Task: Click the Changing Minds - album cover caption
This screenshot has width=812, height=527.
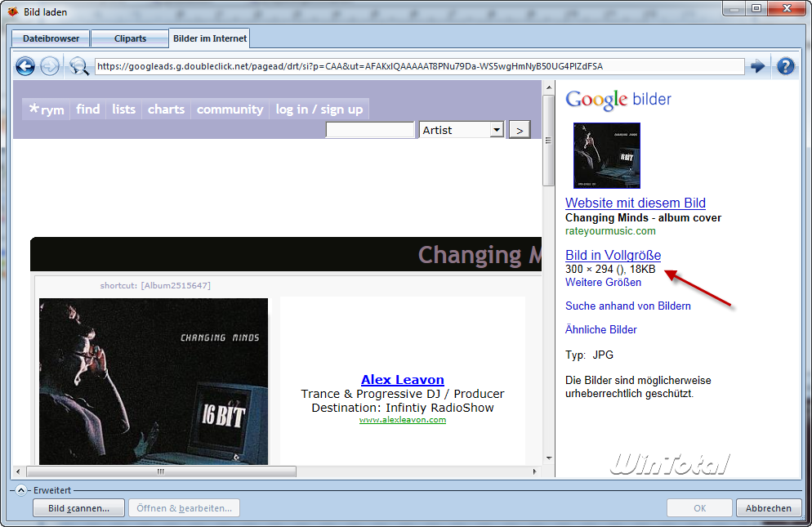Action: [643, 217]
